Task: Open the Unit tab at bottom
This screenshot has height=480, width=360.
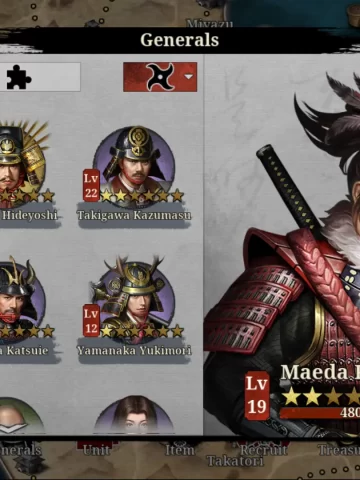Action: tap(96, 450)
